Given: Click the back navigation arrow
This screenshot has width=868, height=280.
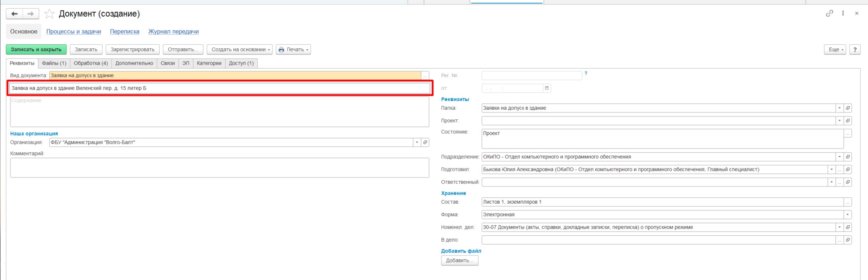Looking at the screenshot, I should click(14, 14).
